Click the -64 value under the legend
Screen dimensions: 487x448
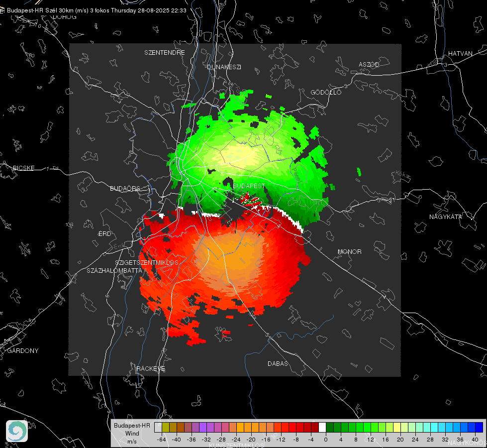coord(162,440)
